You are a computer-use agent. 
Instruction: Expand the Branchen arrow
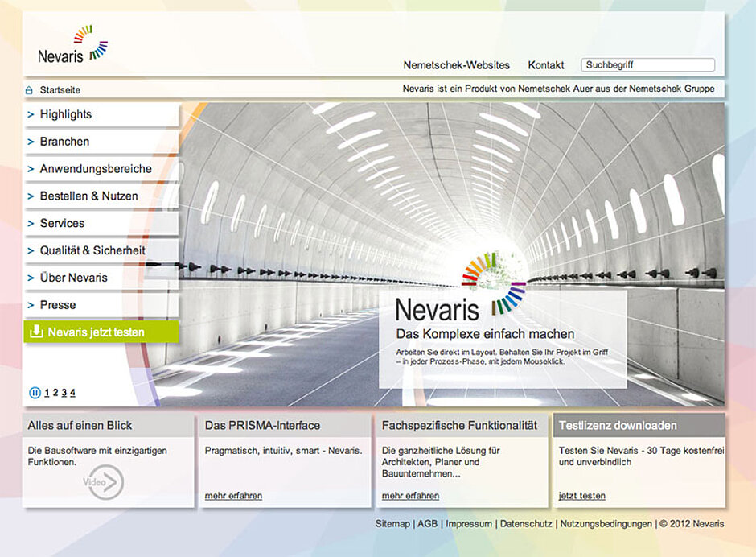(x=31, y=142)
